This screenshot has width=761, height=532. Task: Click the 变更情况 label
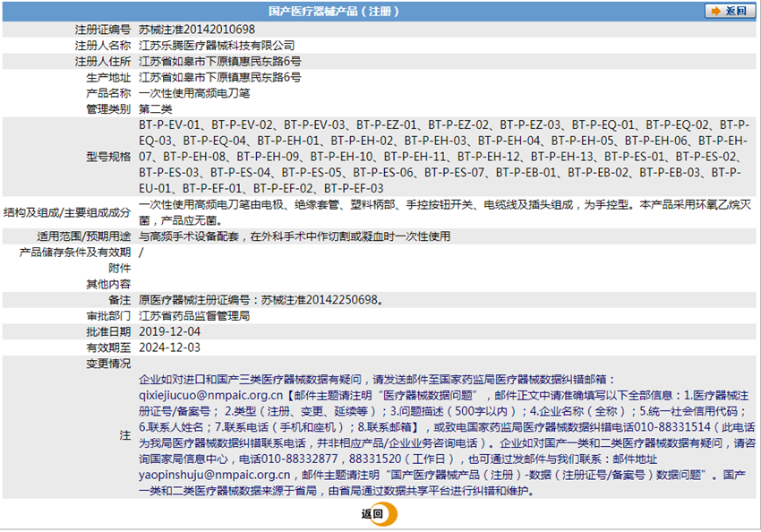coord(108,364)
